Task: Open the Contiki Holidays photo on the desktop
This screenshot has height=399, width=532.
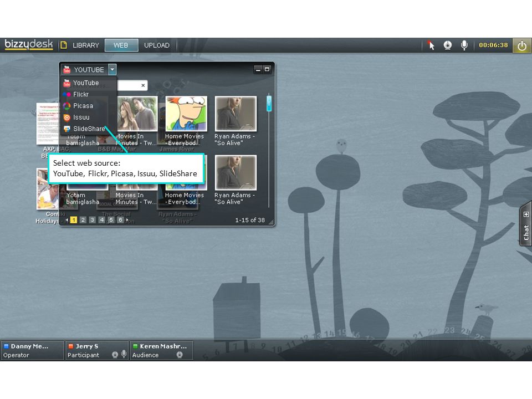Action: point(48,188)
